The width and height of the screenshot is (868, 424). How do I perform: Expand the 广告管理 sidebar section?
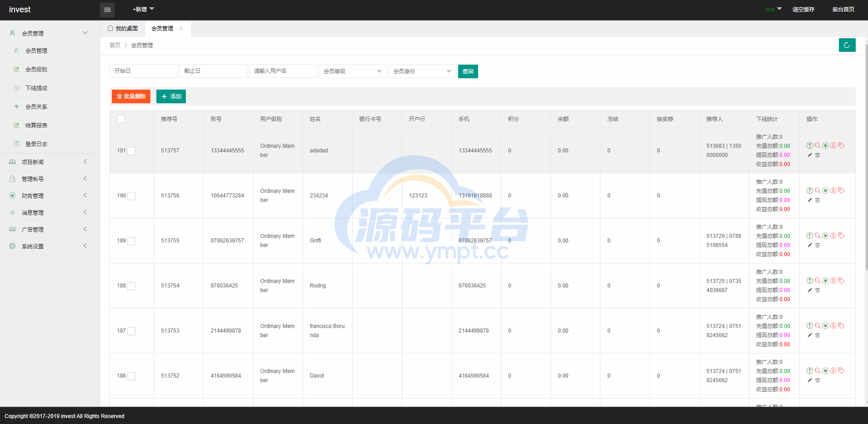pos(50,229)
